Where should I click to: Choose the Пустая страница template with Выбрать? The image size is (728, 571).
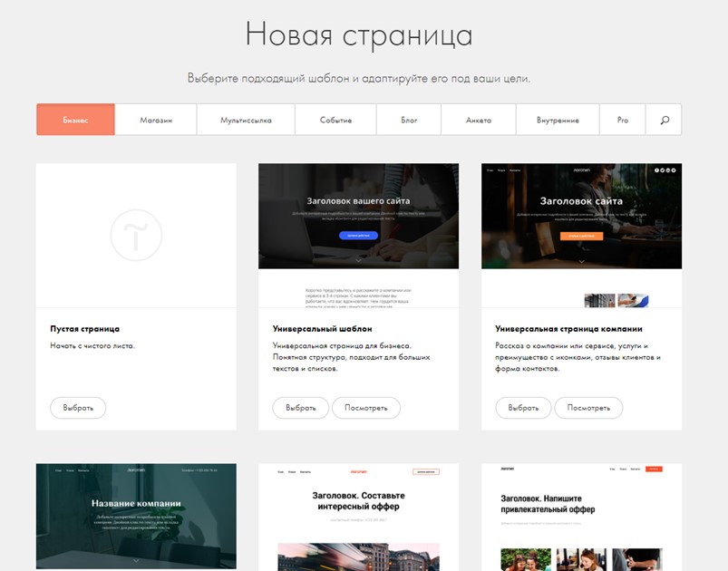pos(78,408)
